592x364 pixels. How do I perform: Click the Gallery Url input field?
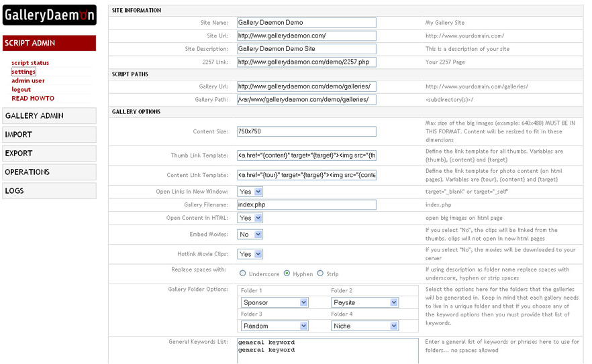pos(307,86)
